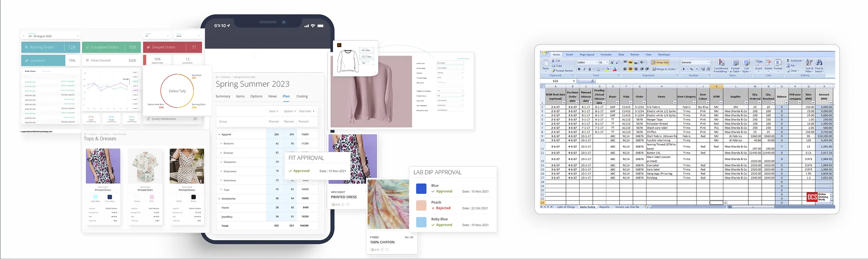Open the Week period dropdown on dashboard

[x=188, y=36]
